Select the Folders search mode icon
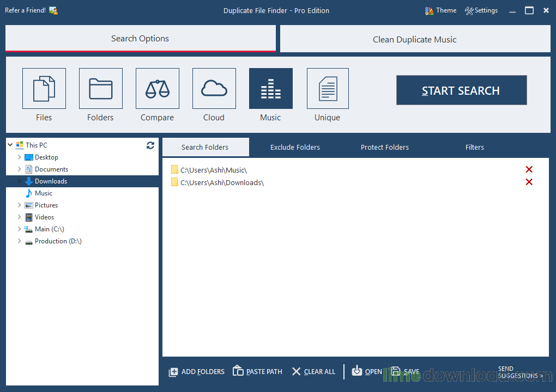This screenshot has height=392, width=556. pyautogui.click(x=101, y=89)
